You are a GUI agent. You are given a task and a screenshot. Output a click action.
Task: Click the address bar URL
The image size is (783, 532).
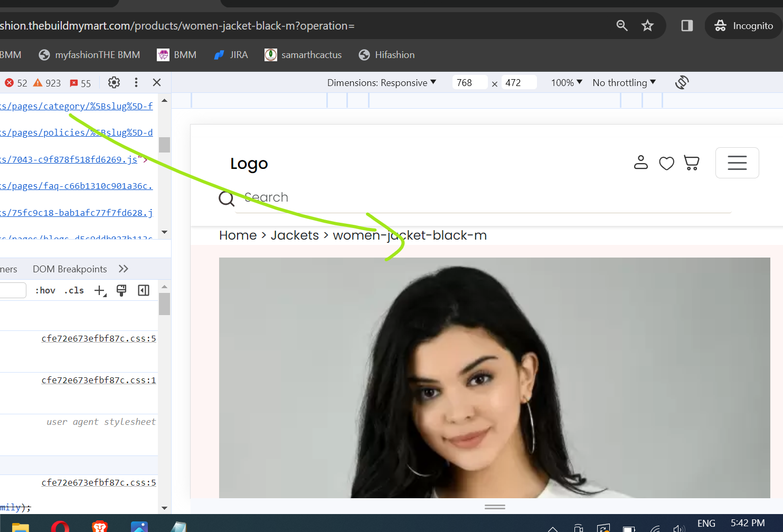click(x=177, y=25)
